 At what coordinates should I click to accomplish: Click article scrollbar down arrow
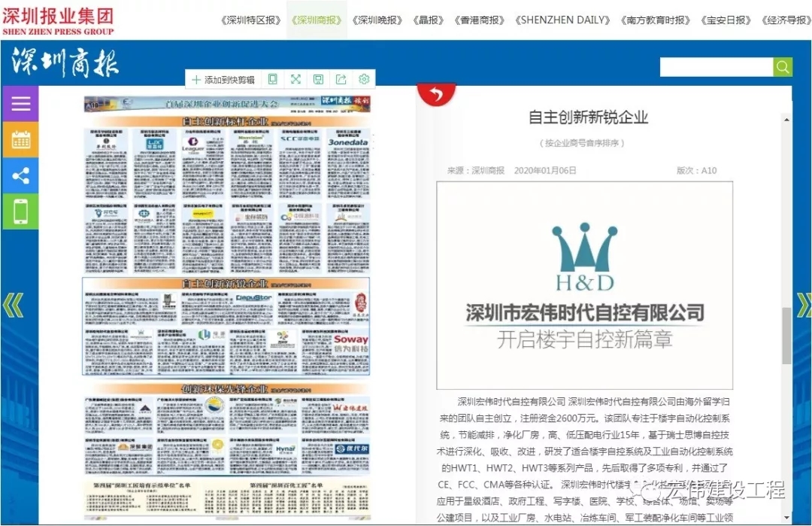(x=786, y=517)
